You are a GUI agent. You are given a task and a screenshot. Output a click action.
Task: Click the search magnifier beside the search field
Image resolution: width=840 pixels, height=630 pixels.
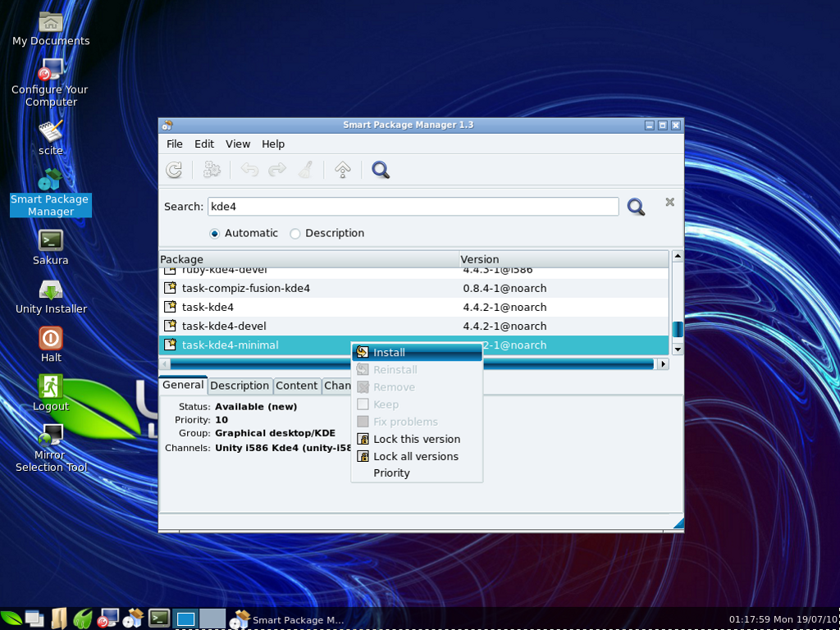pyautogui.click(x=636, y=207)
